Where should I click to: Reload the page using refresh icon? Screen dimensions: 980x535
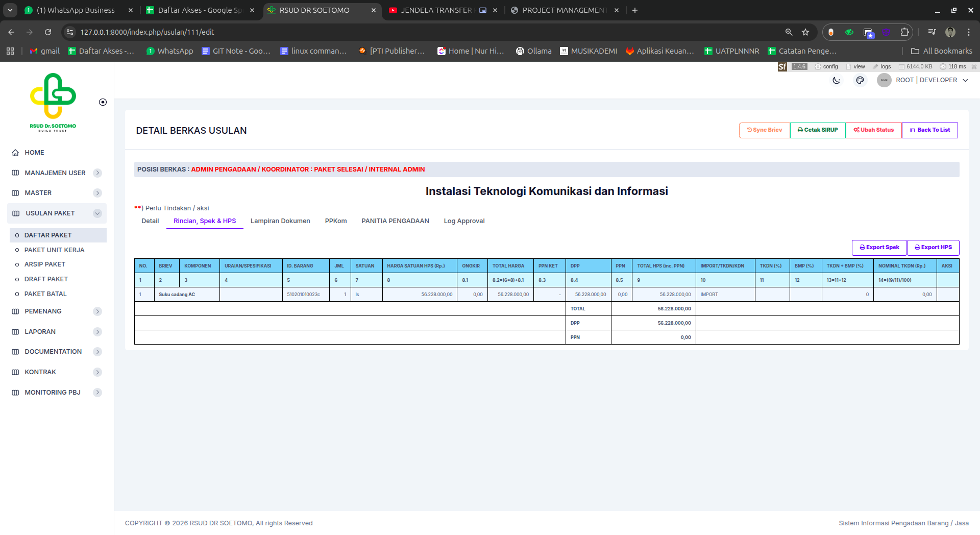coord(48,32)
